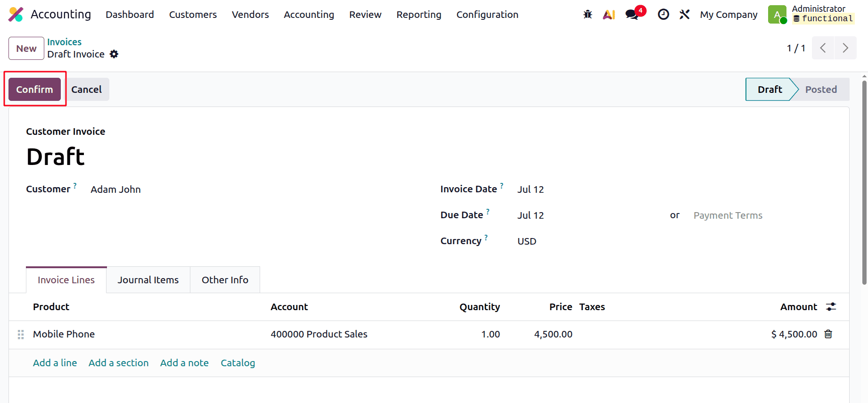868x403 pixels.
Task: Switch to the Other Info tab
Action: coord(225,280)
